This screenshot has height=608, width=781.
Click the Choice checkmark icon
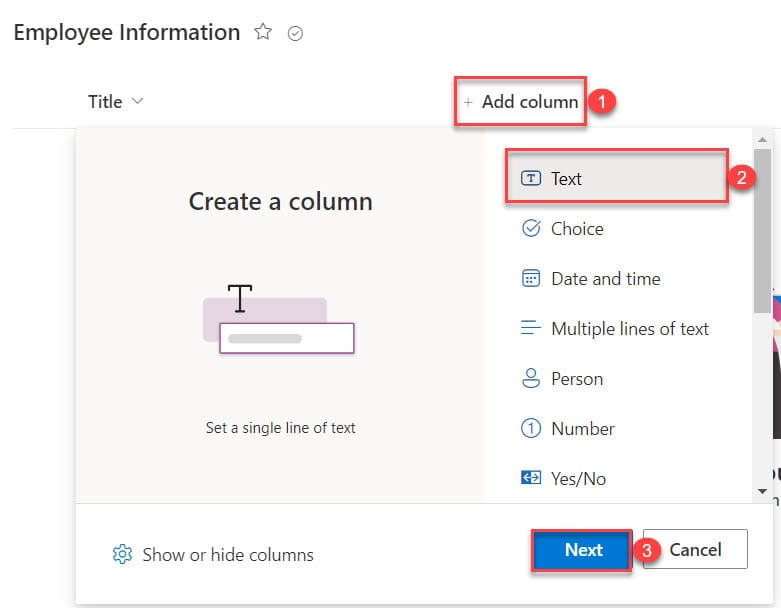530,228
